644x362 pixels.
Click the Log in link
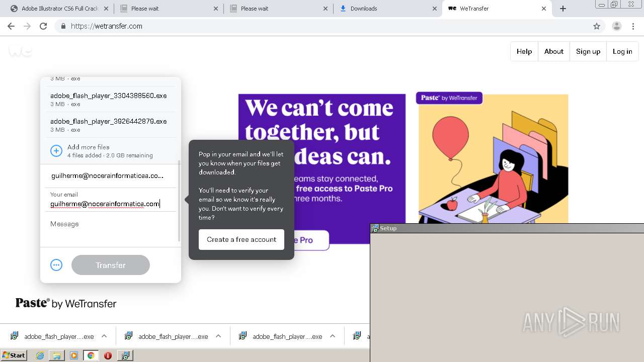[x=622, y=51]
